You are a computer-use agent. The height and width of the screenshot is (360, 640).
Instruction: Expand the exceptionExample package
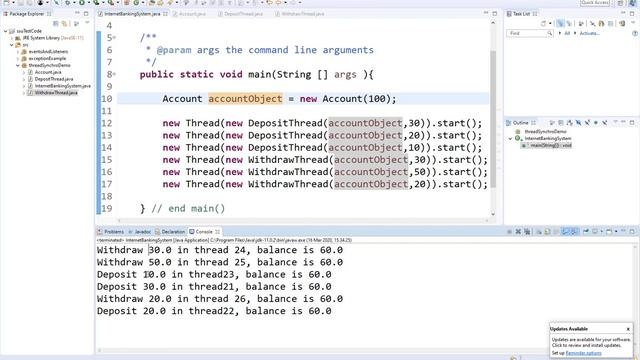click(x=18, y=58)
